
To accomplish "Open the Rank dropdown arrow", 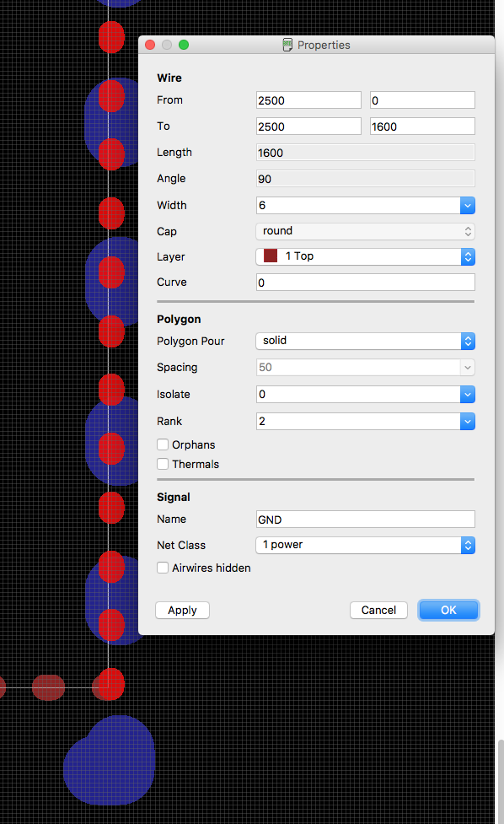I will coord(467,421).
